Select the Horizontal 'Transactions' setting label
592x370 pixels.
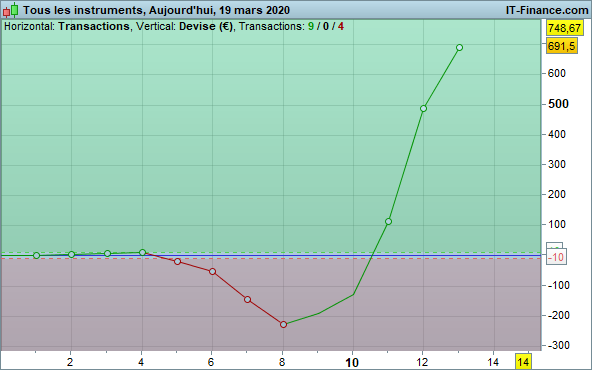[94, 26]
